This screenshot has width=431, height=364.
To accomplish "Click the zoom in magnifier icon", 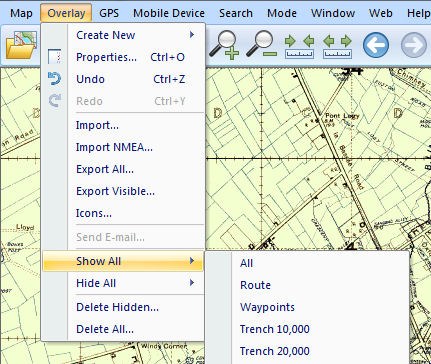I will coord(224,45).
